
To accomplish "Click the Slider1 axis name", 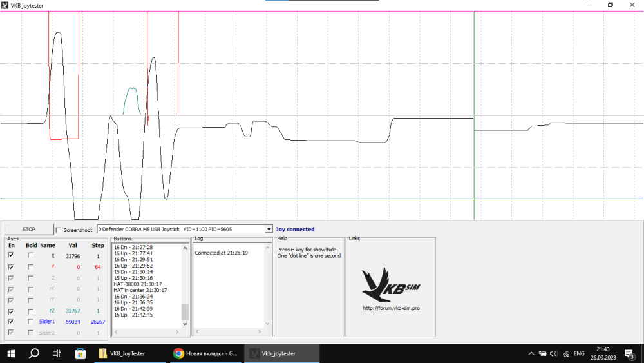I will click(x=47, y=322).
